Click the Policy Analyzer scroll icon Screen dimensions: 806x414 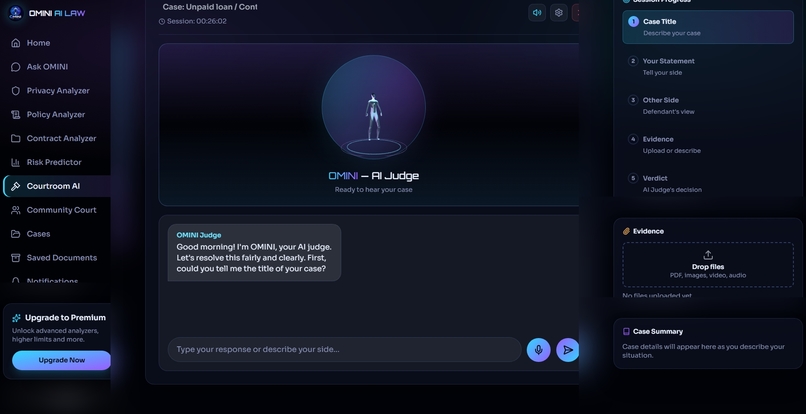click(x=16, y=114)
